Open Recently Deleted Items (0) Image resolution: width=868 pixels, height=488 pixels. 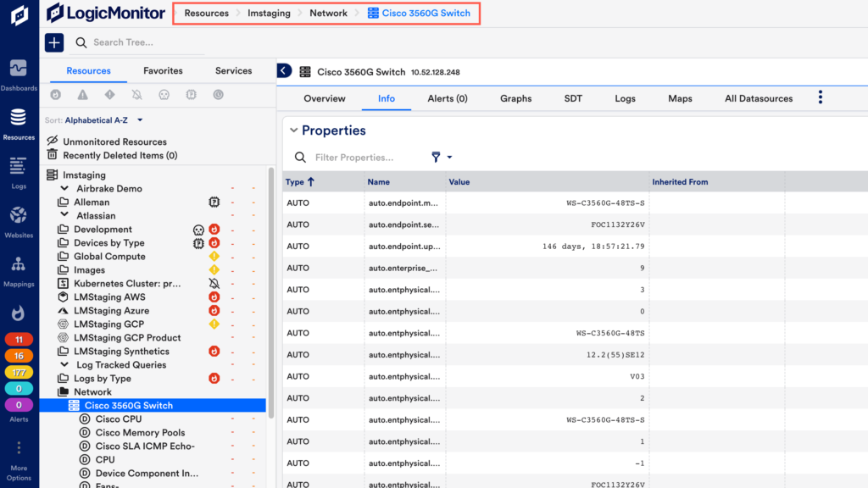120,156
